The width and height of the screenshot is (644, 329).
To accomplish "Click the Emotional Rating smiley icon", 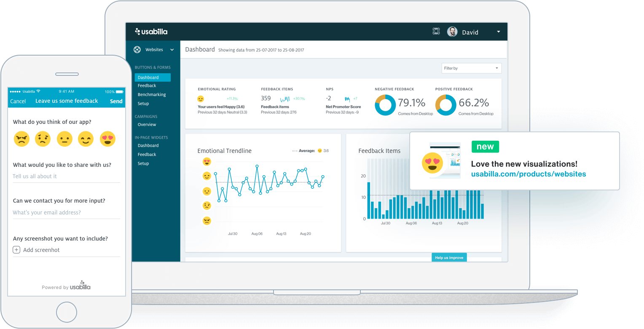I will pos(201,99).
